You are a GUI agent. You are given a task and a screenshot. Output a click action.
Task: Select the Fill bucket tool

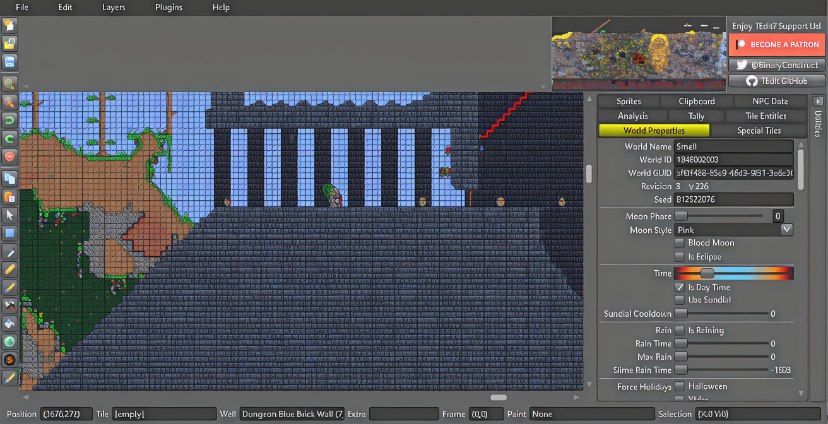click(x=10, y=323)
